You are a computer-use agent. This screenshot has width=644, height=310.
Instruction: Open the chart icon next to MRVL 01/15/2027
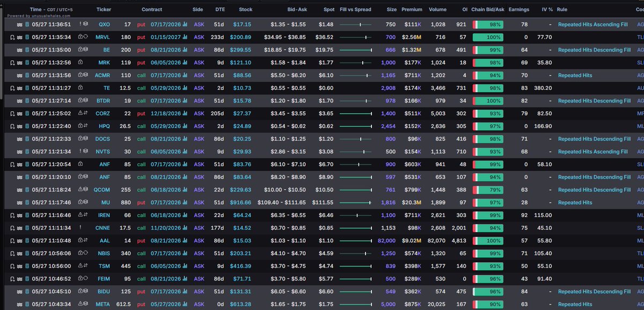pyautogui.click(x=185, y=37)
